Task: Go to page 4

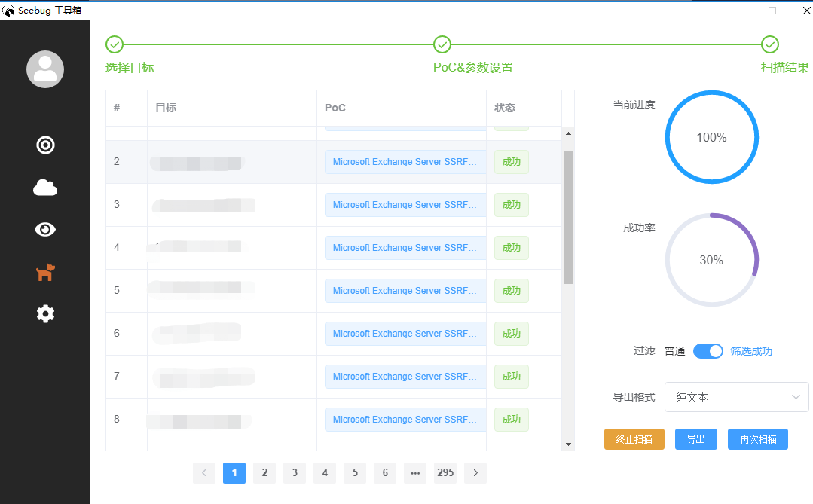Action: click(x=325, y=473)
